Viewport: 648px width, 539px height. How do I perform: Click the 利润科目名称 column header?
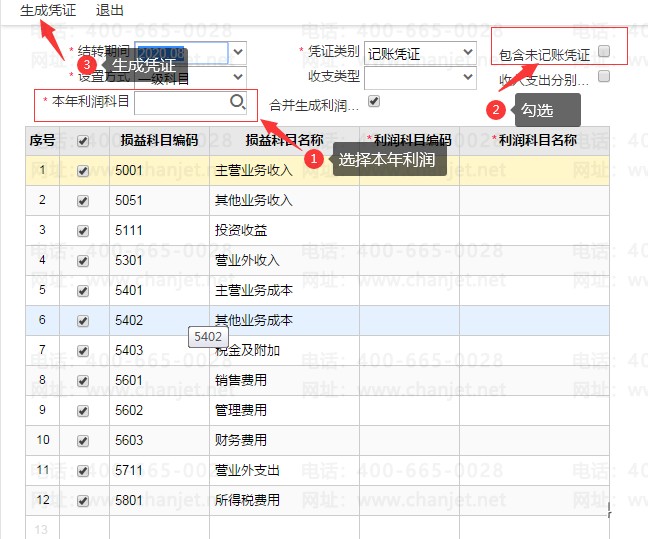pos(534,141)
